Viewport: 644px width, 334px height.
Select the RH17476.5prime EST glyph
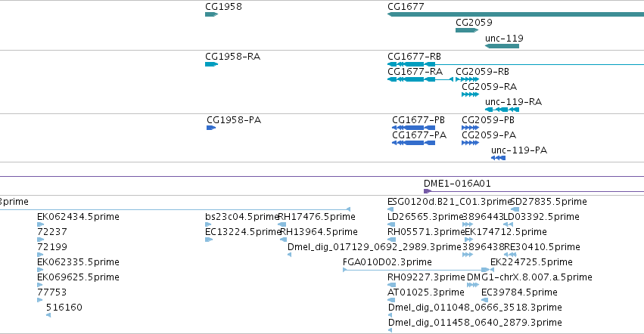coord(282,224)
